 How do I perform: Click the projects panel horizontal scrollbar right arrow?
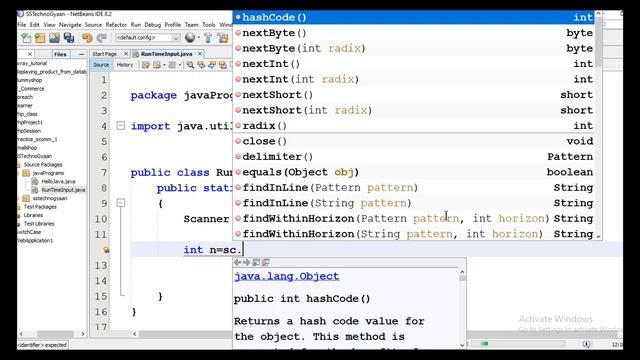(83, 334)
